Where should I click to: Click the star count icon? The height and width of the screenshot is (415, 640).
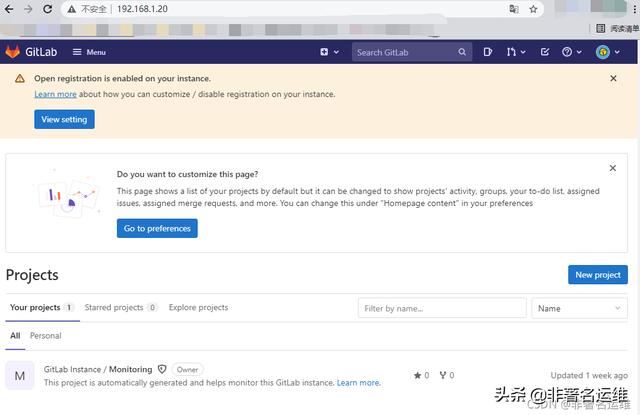click(417, 375)
